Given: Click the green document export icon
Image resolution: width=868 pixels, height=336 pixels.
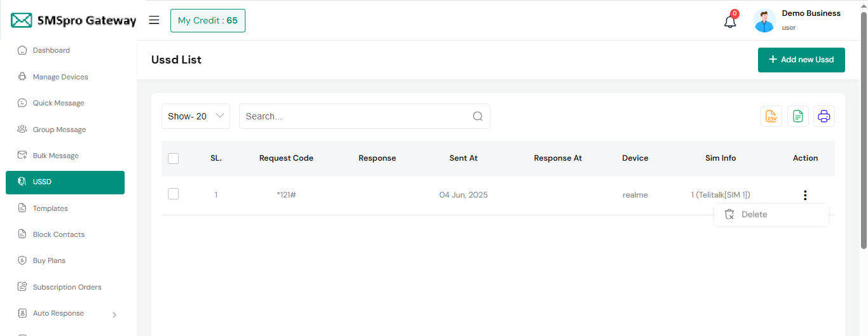Looking at the screenshot, I should pyautogui.click(x=798, y=116).
